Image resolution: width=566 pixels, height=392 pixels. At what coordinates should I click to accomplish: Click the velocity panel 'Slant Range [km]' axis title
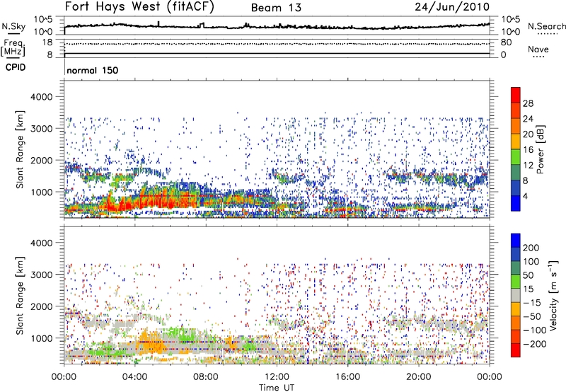20,295
